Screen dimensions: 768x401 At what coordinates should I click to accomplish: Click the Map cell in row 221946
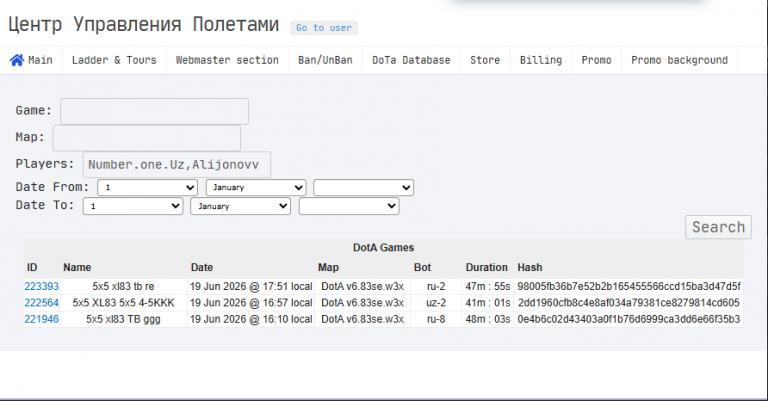coord(362,319)
